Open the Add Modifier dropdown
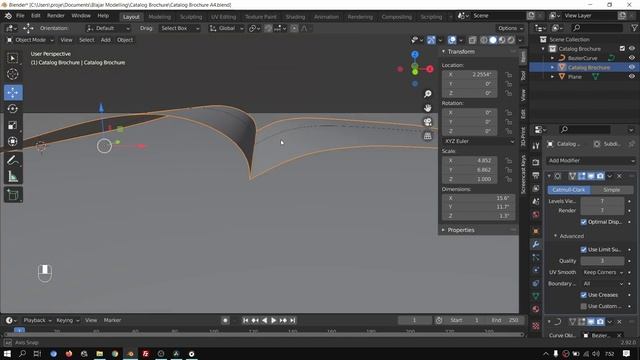Viewport: 640px width, 360px height. coord(591,160)
